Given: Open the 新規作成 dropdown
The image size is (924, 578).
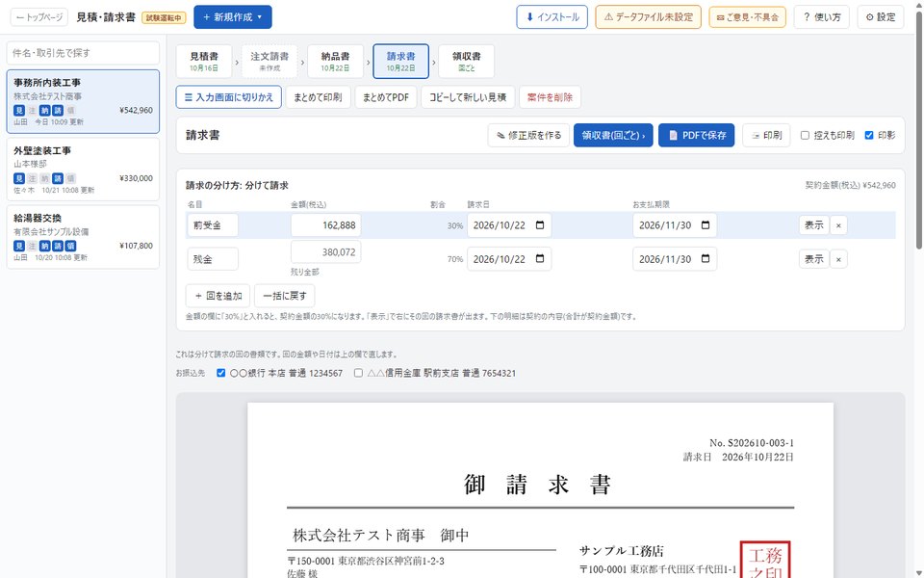Looking at the screenshot, I should coord(233,17).
